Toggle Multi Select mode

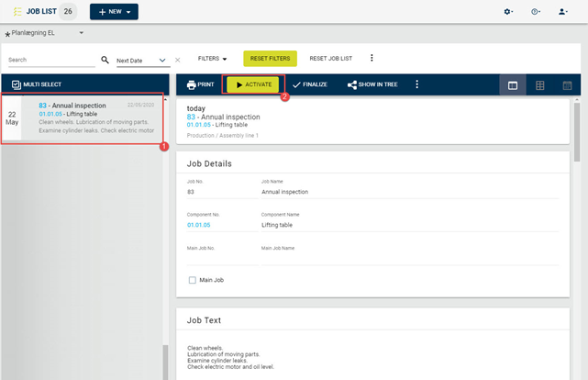click(37, 84)
